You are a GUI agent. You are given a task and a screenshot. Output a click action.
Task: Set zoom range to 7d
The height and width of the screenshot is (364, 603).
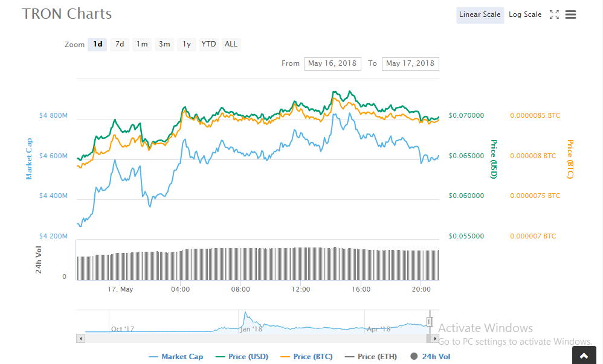tap(120, 44)
